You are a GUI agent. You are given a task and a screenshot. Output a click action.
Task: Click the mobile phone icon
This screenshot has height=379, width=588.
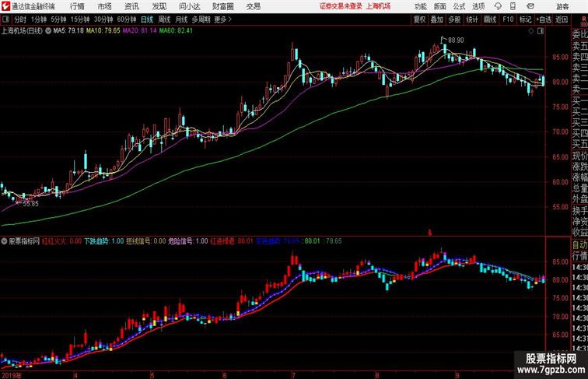(x=513, y=6)
